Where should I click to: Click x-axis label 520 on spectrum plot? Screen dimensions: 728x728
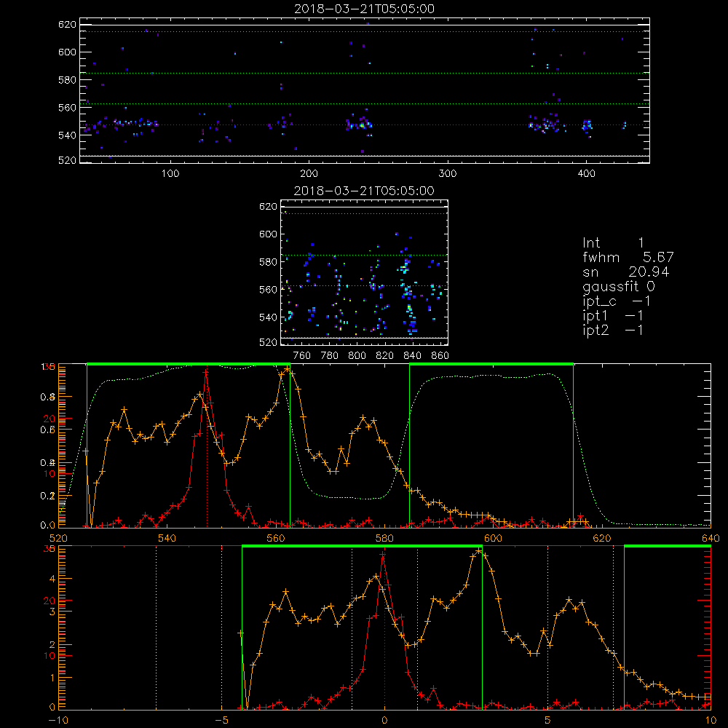[58, 538]
